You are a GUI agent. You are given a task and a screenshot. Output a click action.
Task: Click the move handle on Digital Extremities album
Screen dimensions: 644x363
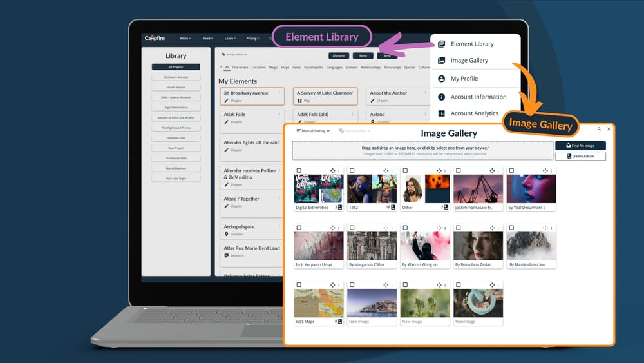point(333,171)
